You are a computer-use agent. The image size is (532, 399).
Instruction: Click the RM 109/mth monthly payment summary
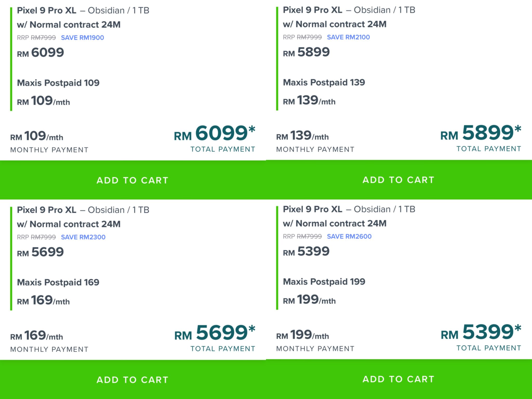point(37,136)
